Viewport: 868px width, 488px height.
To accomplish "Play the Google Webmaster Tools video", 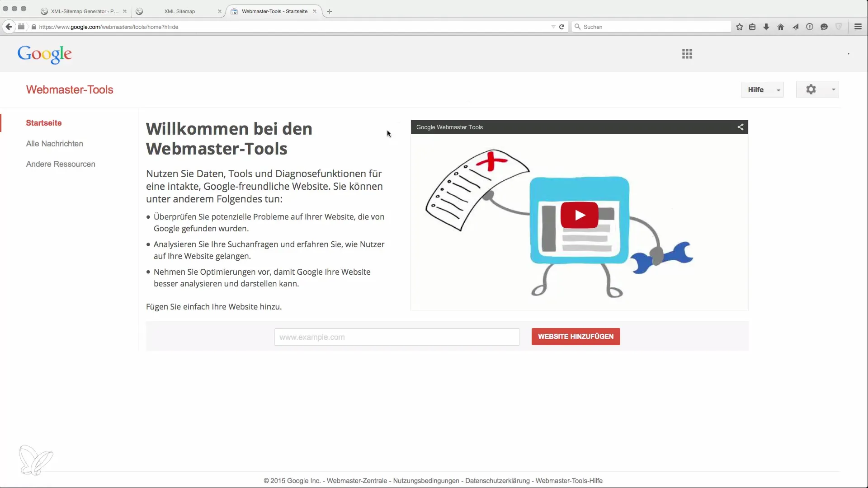I will (x=580, y=215).
